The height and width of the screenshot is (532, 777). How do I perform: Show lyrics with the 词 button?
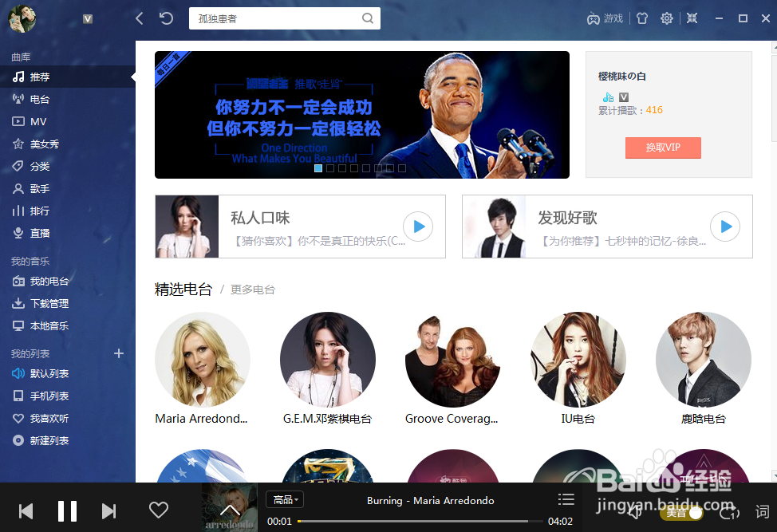762,511
